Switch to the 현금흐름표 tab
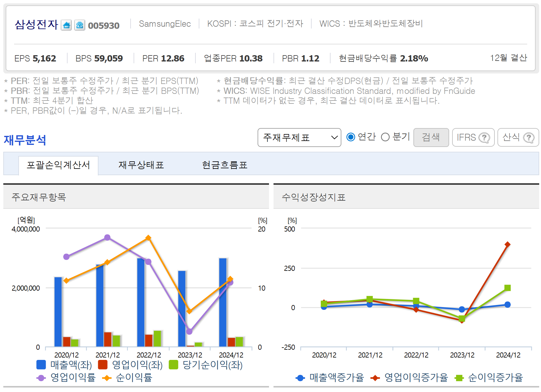 click(x=225, y=165)
